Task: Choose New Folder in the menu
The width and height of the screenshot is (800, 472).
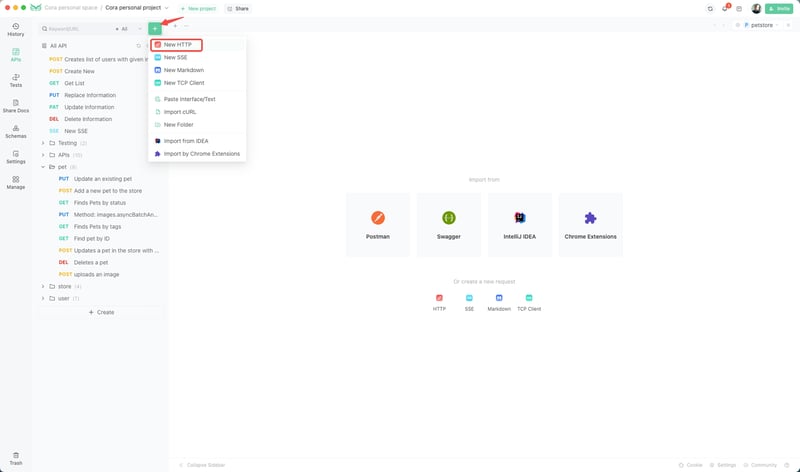Action: (x=197, y=125)
